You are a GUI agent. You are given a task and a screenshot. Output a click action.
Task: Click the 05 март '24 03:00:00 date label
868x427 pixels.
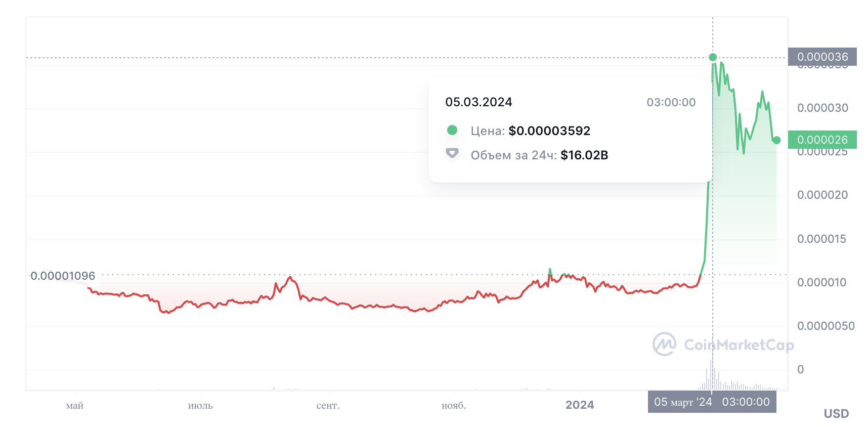(712, 402)
